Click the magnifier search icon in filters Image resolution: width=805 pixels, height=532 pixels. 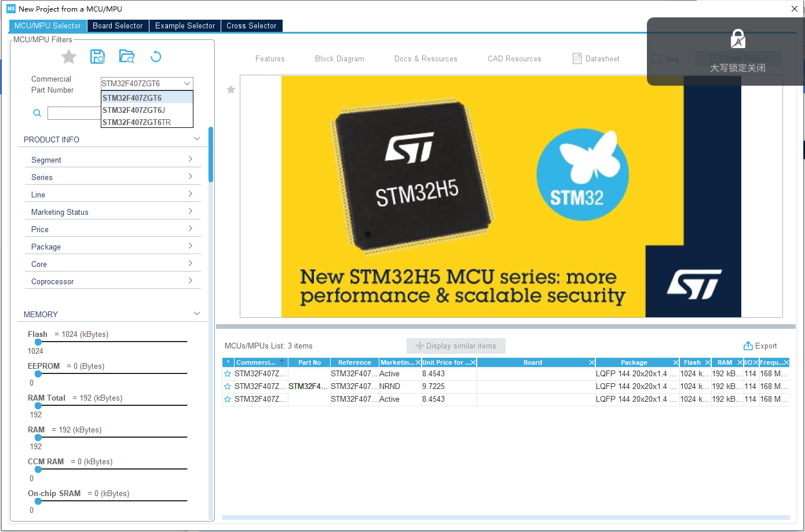[x=37, y=113]
